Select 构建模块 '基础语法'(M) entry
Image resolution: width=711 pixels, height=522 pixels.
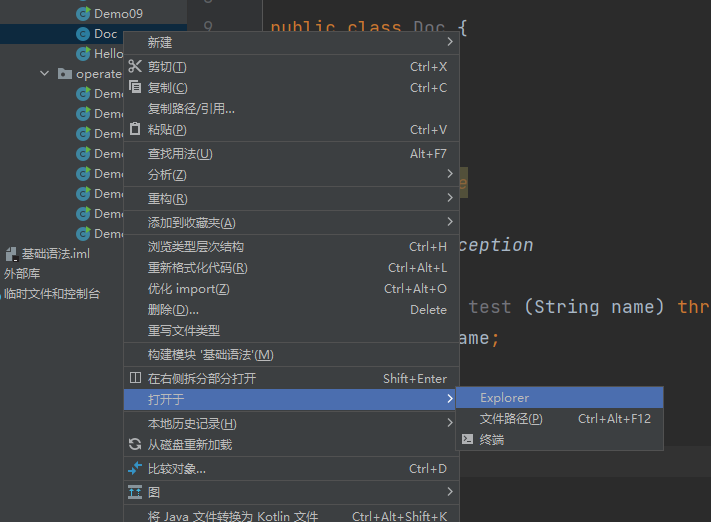[291, 355]
